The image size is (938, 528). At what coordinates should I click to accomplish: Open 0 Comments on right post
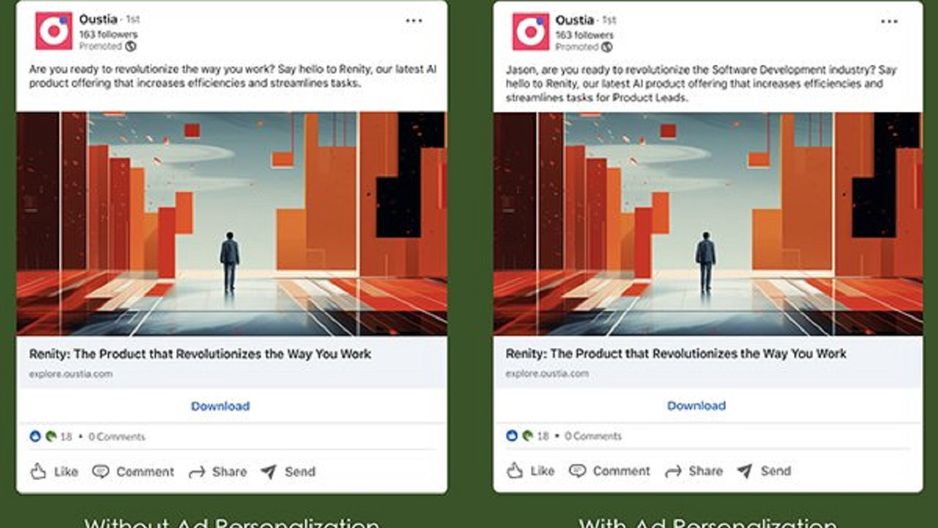pos(593,436)
